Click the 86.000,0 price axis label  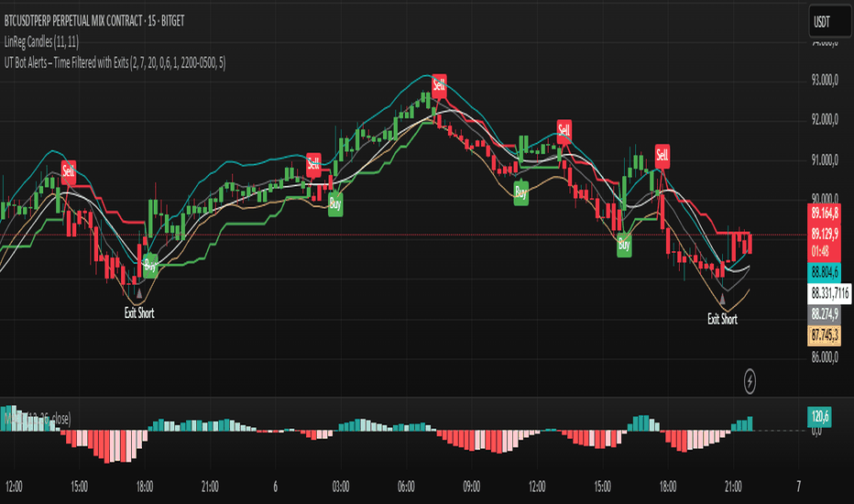coord(825,357)
